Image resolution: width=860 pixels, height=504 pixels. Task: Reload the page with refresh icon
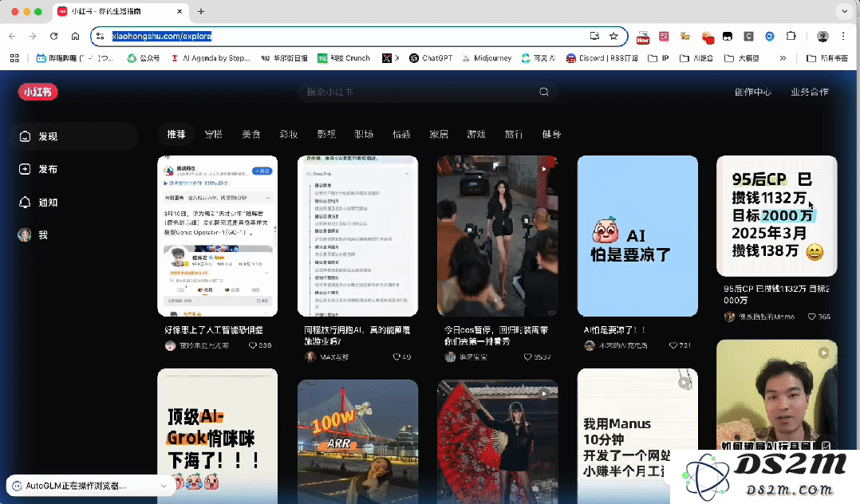[x=53, y=36]
